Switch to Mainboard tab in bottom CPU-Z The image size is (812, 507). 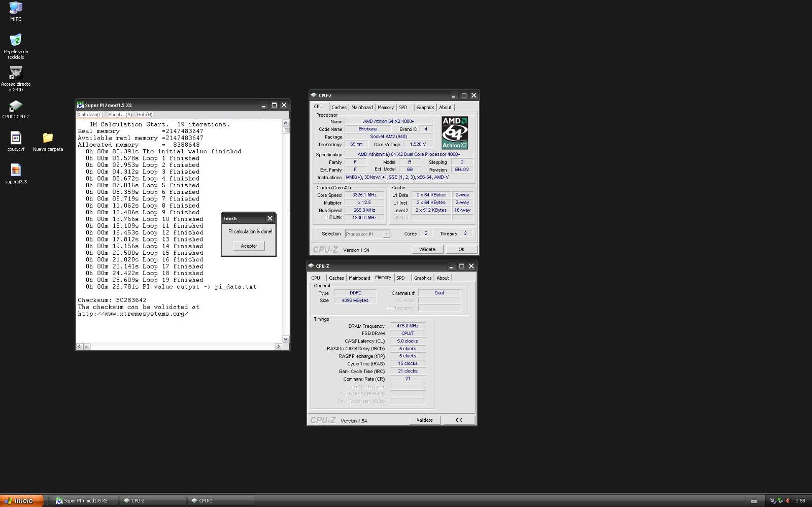point(359,278)
